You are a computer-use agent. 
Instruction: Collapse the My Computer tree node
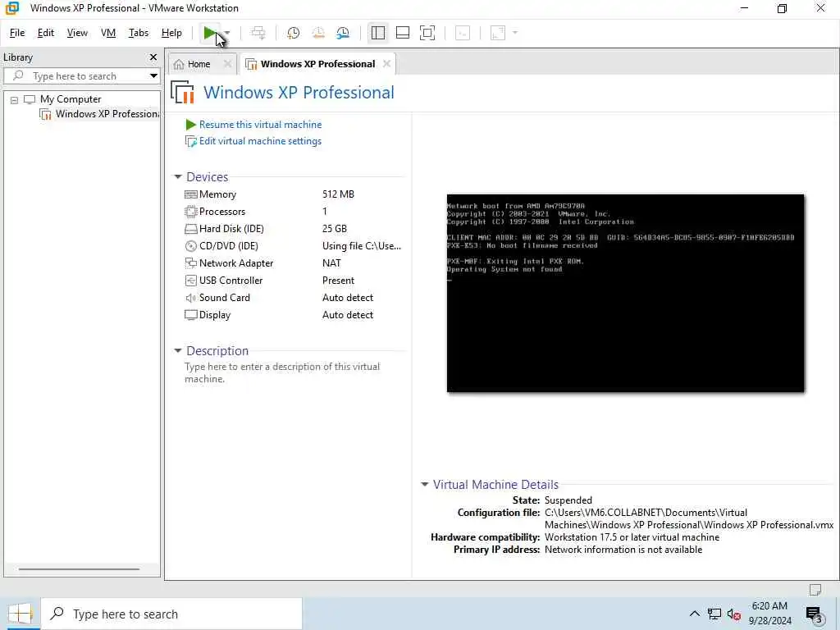click(x=15, y=100)
